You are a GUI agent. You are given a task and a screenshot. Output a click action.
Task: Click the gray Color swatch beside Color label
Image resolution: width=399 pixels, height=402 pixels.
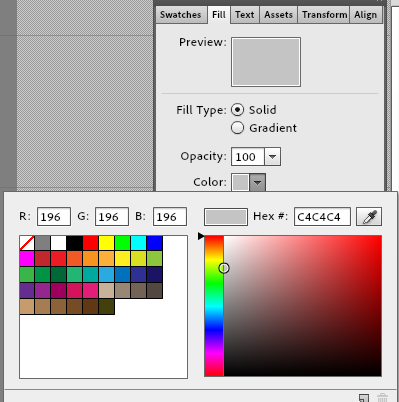coord(241,182)
